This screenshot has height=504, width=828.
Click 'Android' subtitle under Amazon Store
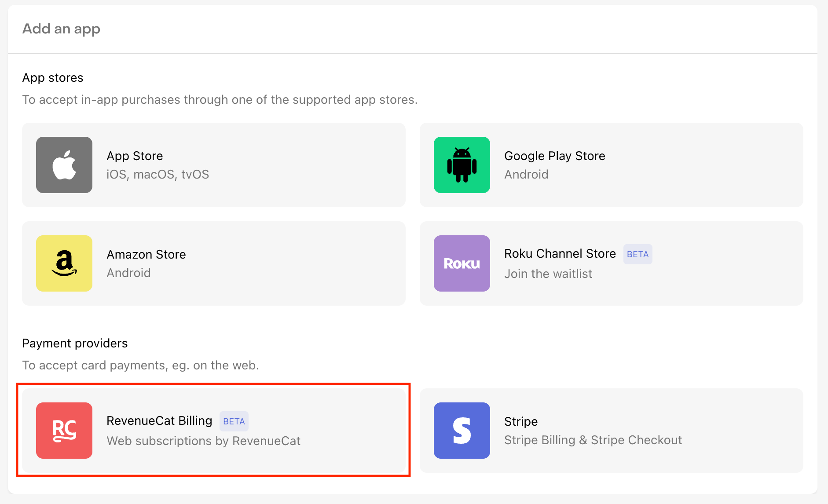(x=128, y=273)
